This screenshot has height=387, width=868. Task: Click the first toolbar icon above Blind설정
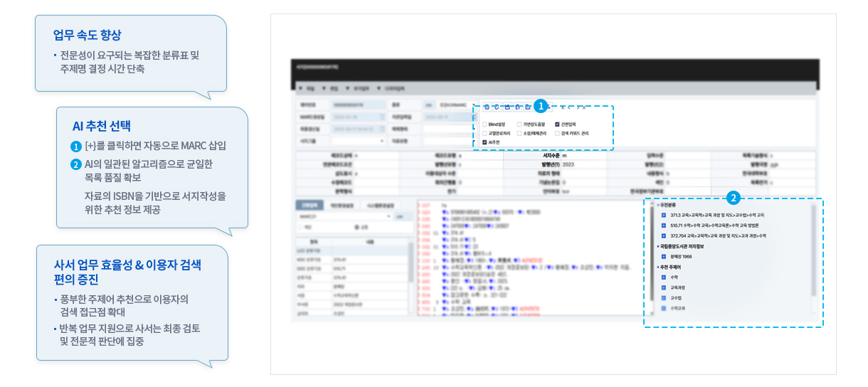pos(486,107)
